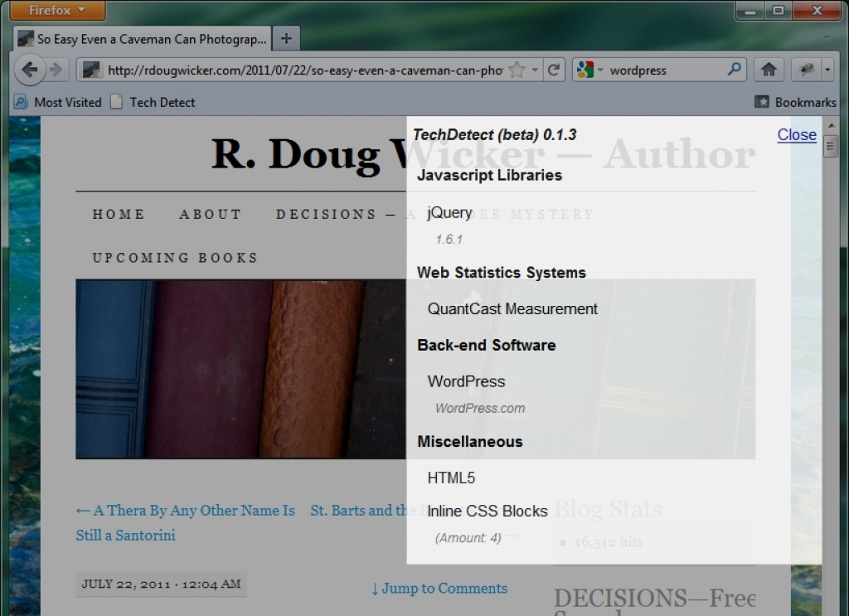Click the vertical scrollbar thumb

(830, 146)
